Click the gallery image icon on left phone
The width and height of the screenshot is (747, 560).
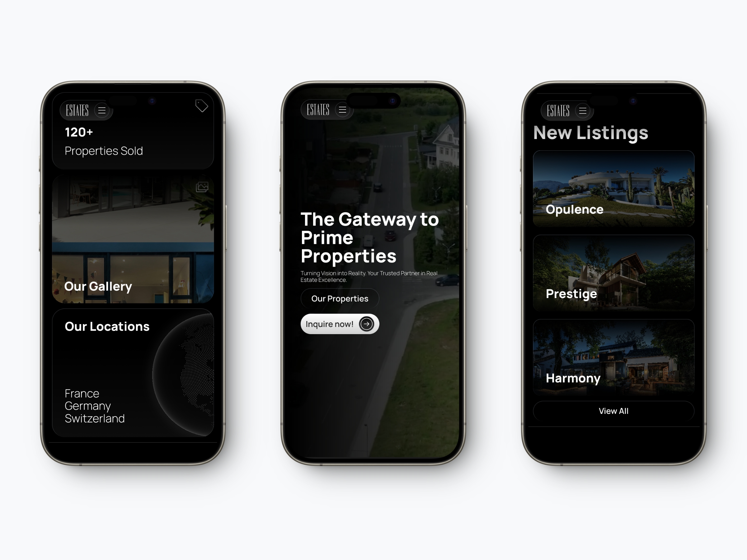pos(202,187)
